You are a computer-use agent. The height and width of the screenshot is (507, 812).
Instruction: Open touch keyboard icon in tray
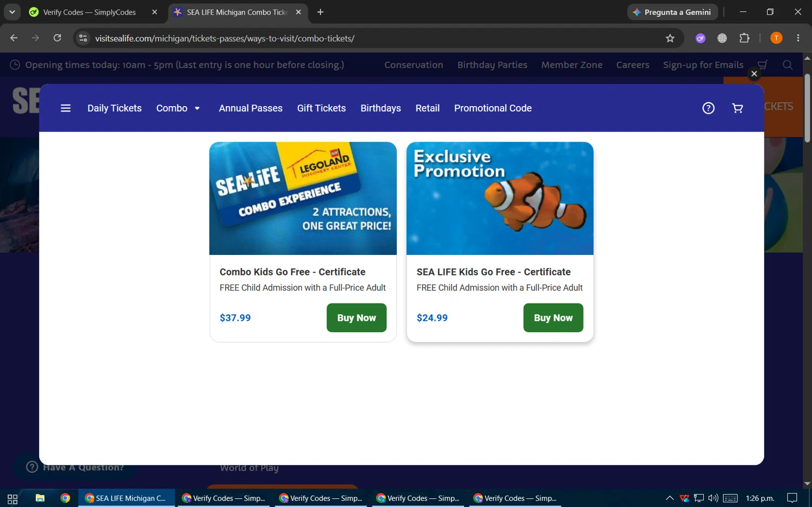tap(730, 498)
